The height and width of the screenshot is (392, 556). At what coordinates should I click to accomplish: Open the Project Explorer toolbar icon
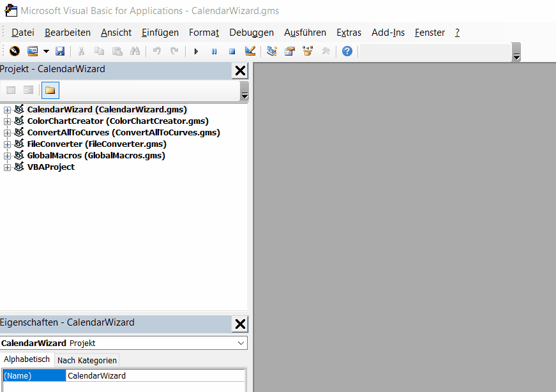272,51
